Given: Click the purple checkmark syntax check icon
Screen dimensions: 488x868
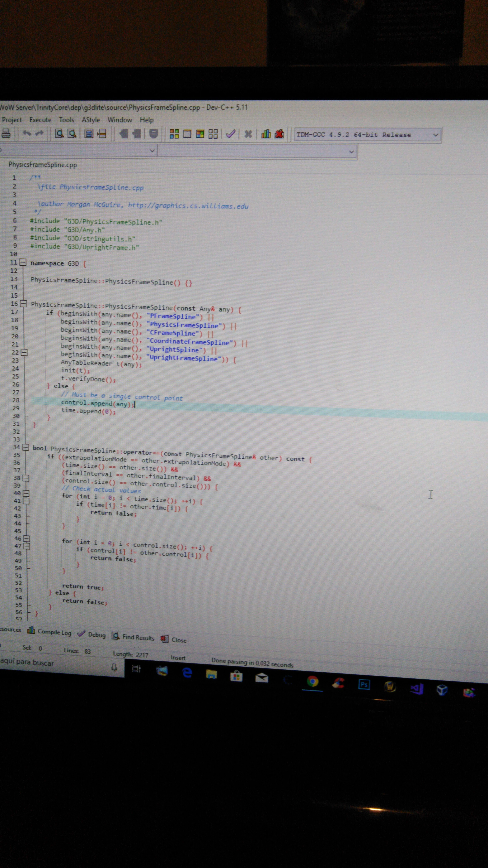Looking at the screenshot, I should point(231,134).
